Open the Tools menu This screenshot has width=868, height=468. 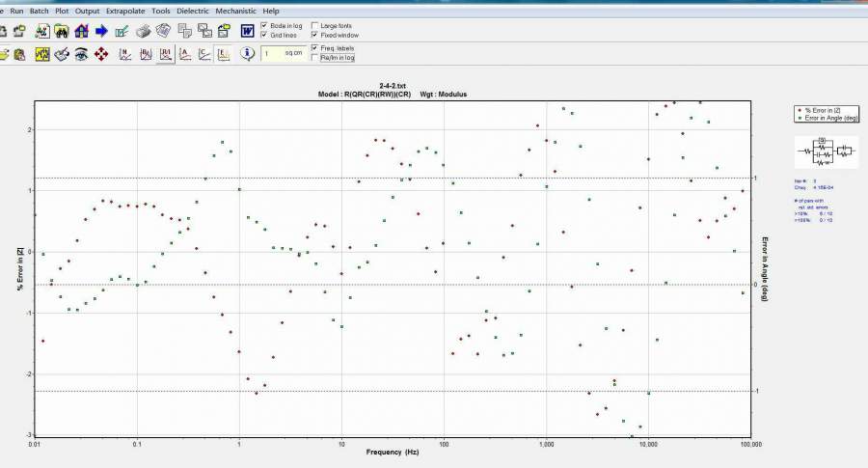tap(161, 11)
